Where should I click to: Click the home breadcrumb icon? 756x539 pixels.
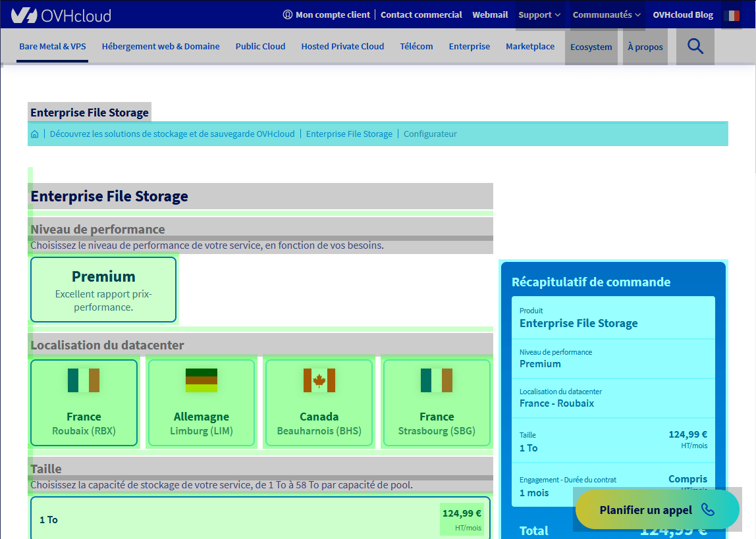35,134
